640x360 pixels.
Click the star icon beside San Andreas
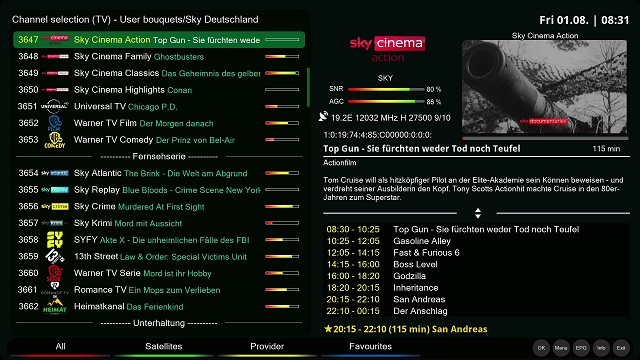pos(328,329)
